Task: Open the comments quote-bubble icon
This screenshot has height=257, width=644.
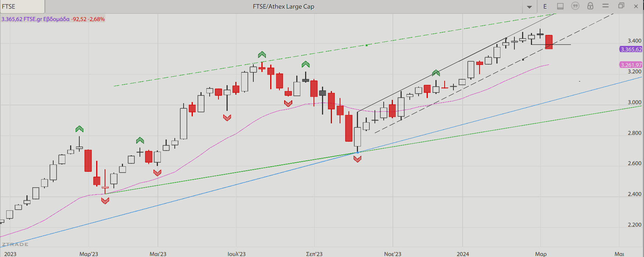Action: (575, 6)
